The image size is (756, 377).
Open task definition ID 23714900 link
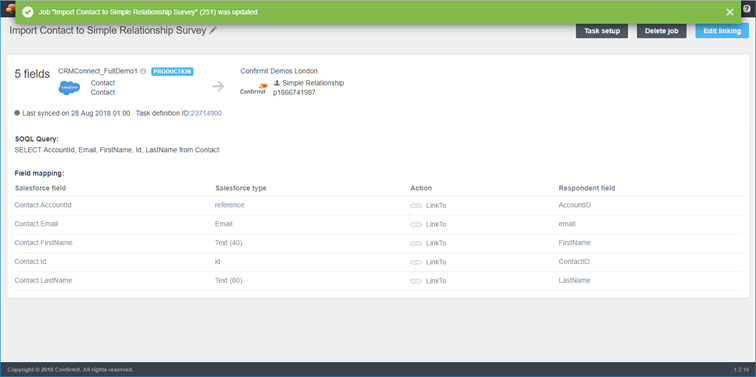(206, 113)
